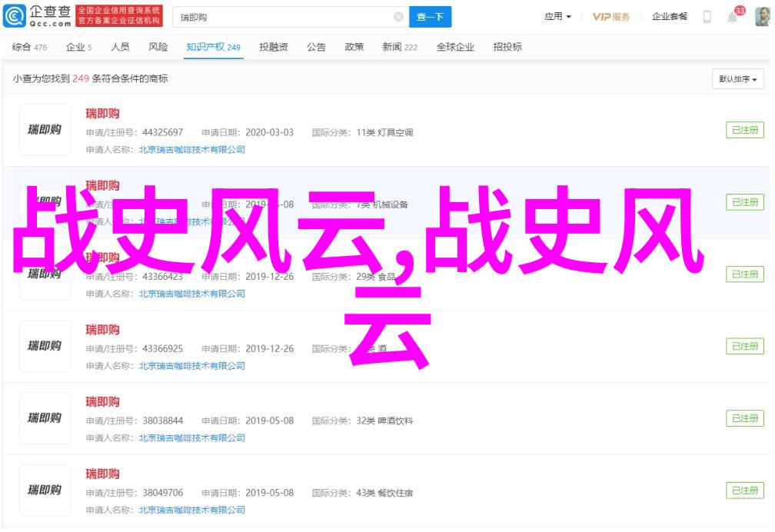Switch to the 公告 tab
Viewport: 775px width, 532px height.
[x=316, y=47]
